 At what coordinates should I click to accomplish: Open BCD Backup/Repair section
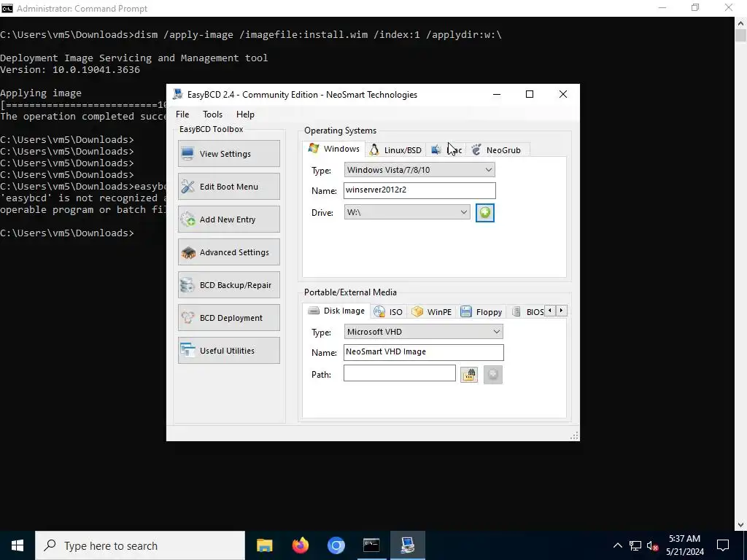(x=228, y=285)
